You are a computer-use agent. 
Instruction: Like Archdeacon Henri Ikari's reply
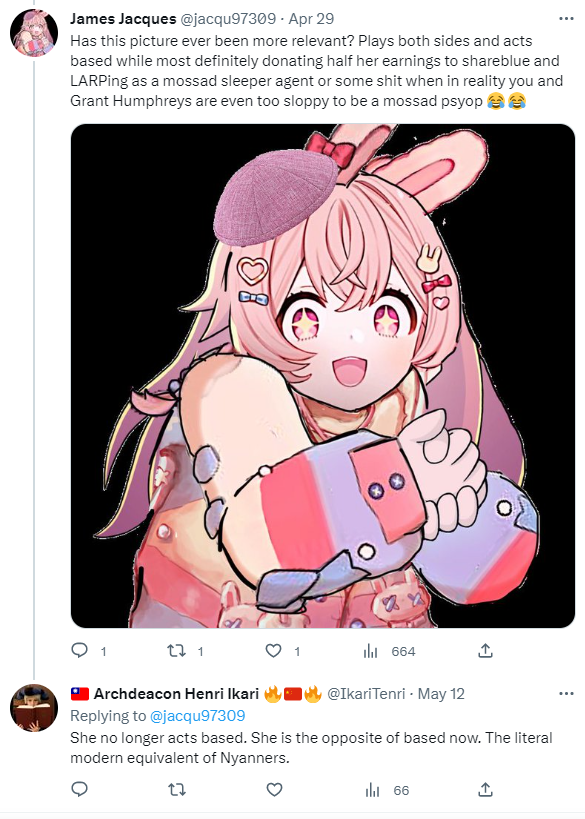pyautogui.click(x=274, y=789)
